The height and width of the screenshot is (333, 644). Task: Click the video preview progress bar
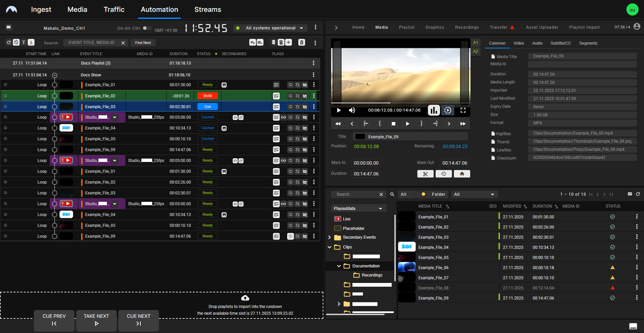(400, 103)
